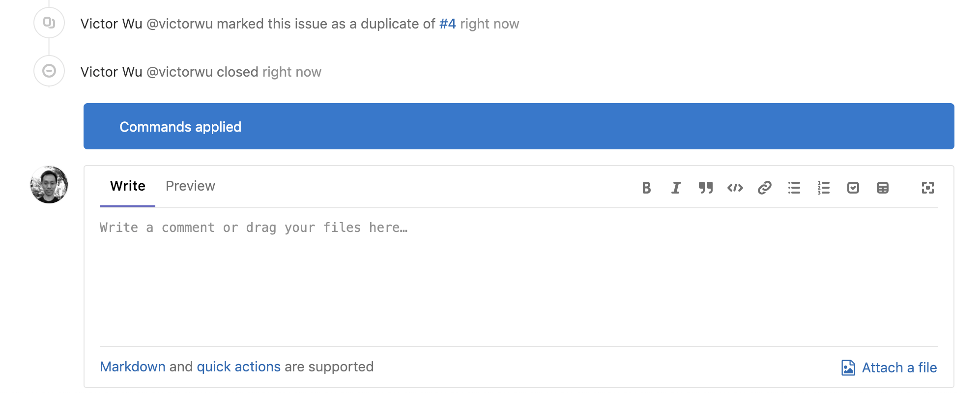
Task: Switch to the Preview tab
Action: (190, 186)
